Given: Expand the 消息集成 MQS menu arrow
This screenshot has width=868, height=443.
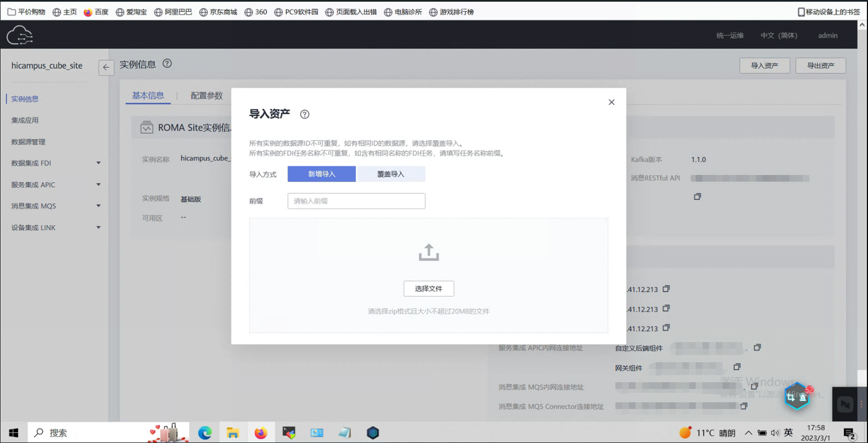Looking at the screenshot, I should 98,206.
